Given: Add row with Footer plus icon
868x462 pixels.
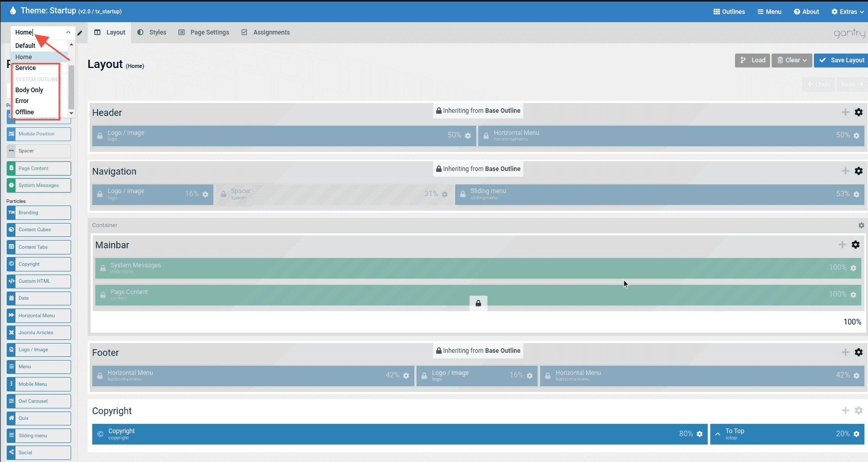Looking at the screenshot, I should coord(845,352).
